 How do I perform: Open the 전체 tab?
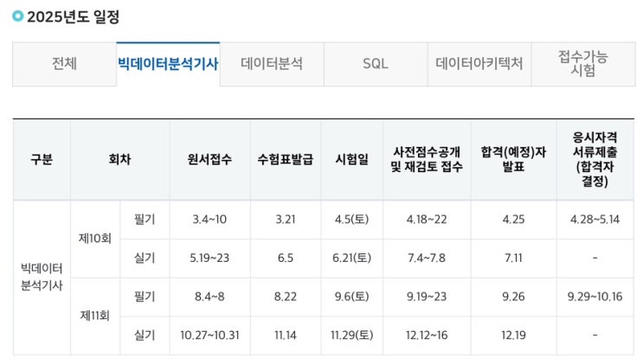(x=64, y=64)
